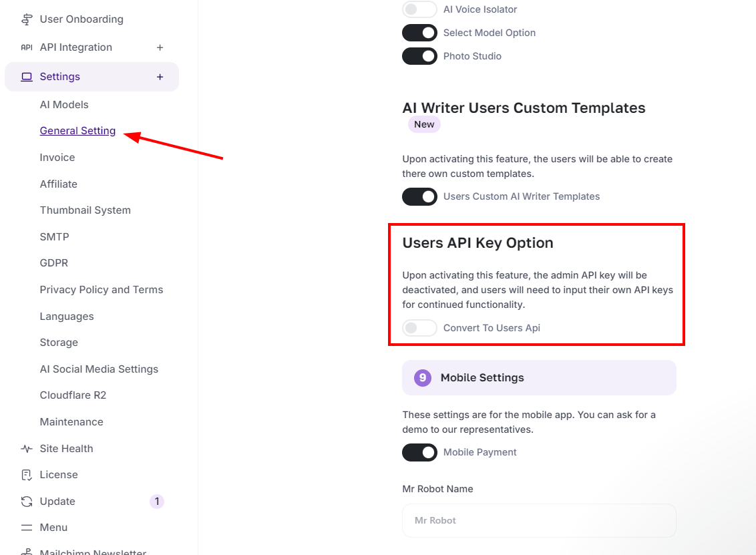Open the General Setting link
This screenshot has width=756, height=555.
[77, 131]
